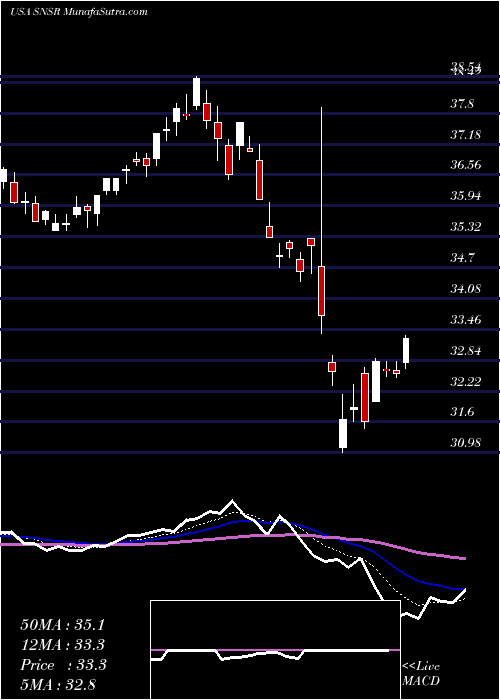500x700 pixels.
Task: Click the 36.56 price axis label
Action: [465, 165]
